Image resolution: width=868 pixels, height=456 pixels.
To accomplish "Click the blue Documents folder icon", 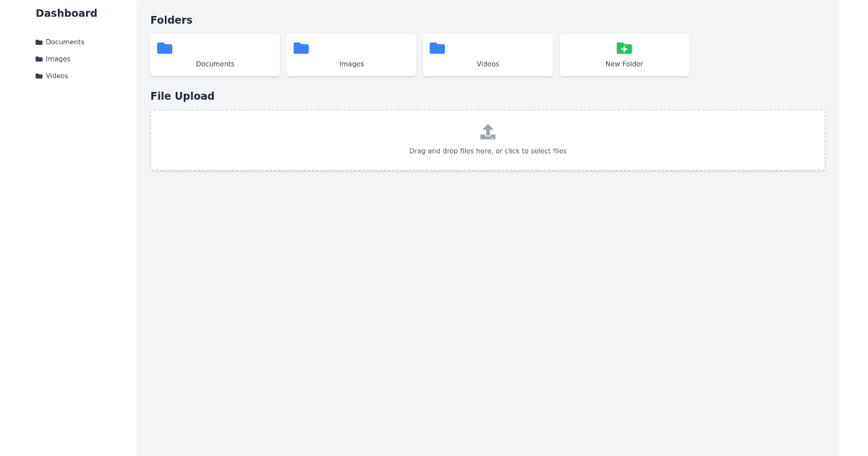I will click(x=165, y=48).
